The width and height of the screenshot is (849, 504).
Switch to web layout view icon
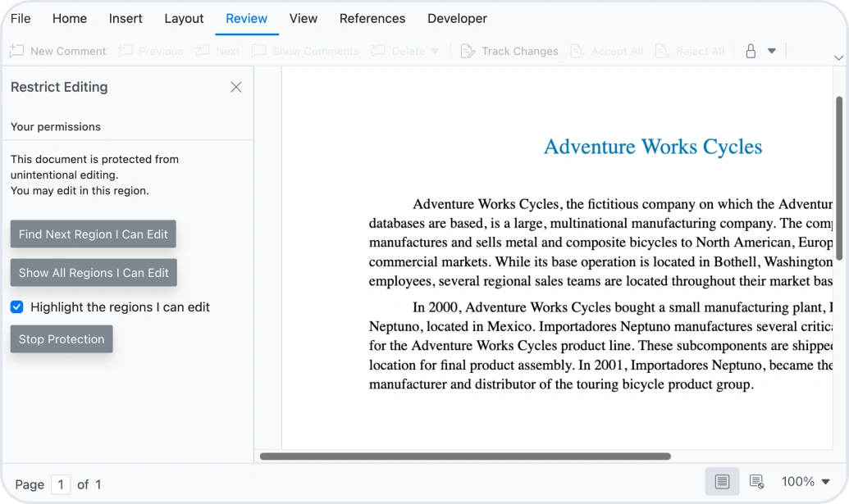click(756, 481)
